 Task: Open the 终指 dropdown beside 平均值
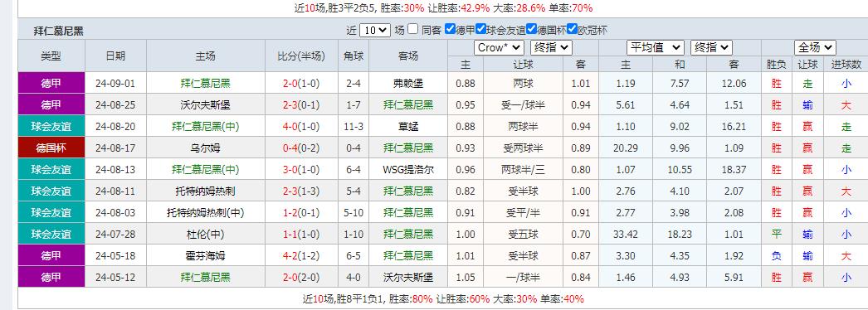click(x=711, y=47)
